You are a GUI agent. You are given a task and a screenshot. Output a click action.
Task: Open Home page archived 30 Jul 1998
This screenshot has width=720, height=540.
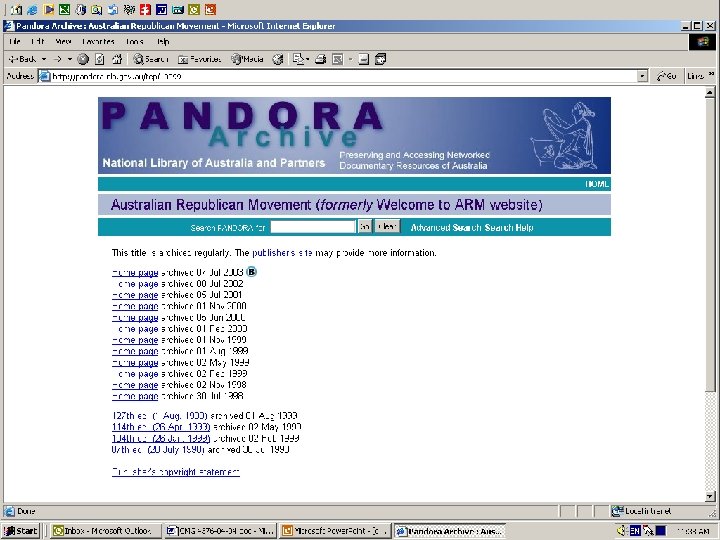pyautogui.click(x=135, y=396)
